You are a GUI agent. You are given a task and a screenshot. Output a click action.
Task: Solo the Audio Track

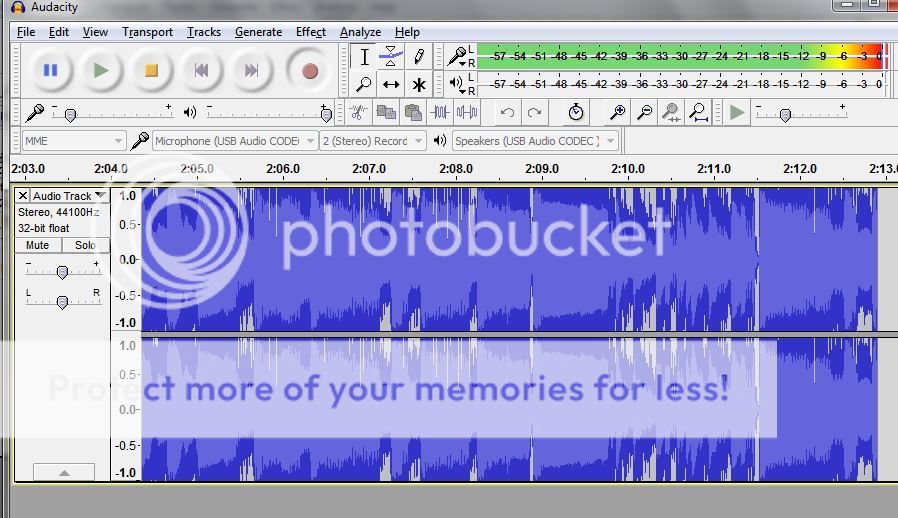click(85, 245)
